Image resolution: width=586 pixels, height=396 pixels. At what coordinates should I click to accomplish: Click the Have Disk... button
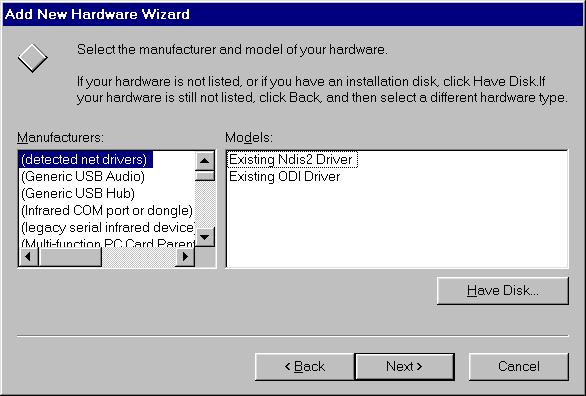503,291
